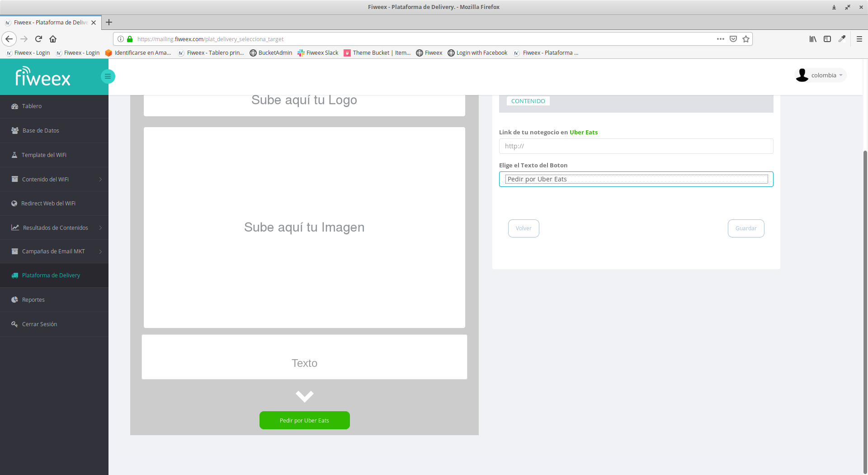
Task: Open Tablero from the sidebar
Action: 32,106
